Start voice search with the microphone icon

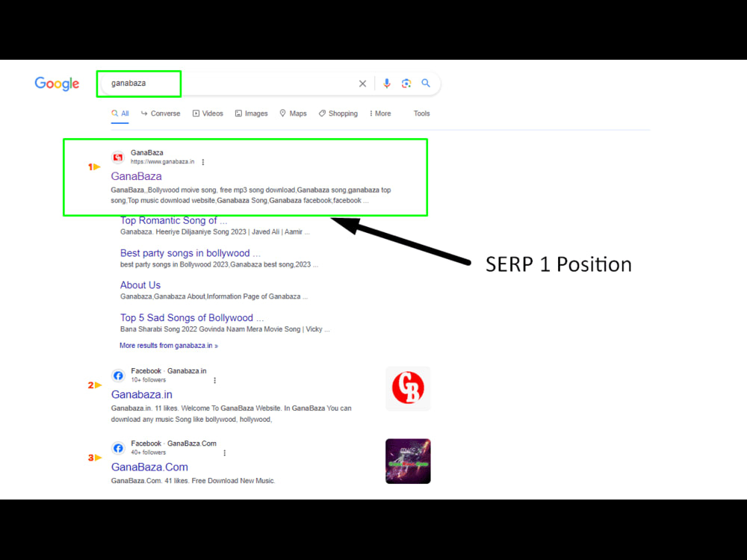tap(387, 84)
